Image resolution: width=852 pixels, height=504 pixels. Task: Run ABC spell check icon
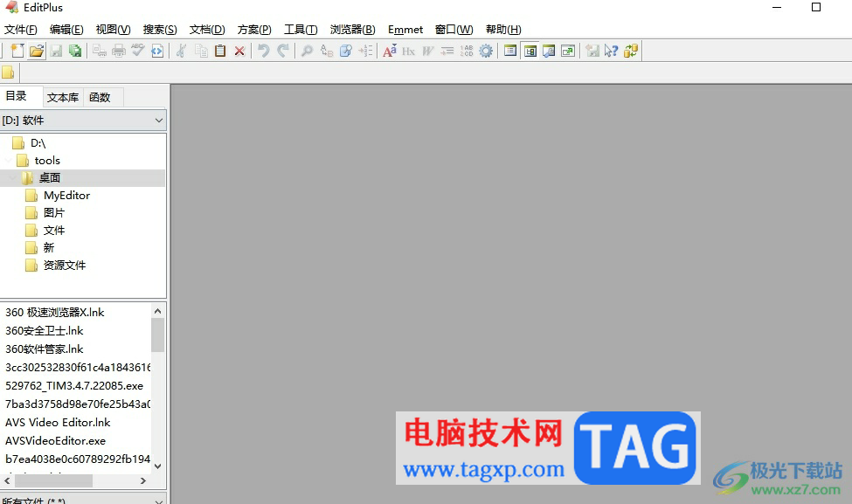pos(137,51)
